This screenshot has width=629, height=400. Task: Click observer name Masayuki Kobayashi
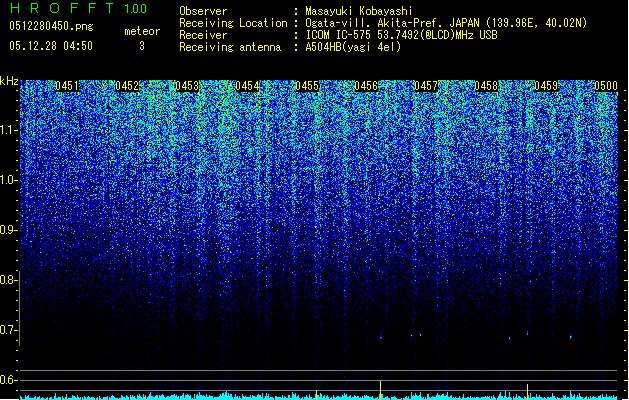pyautogui.click(x=359, y=11)
